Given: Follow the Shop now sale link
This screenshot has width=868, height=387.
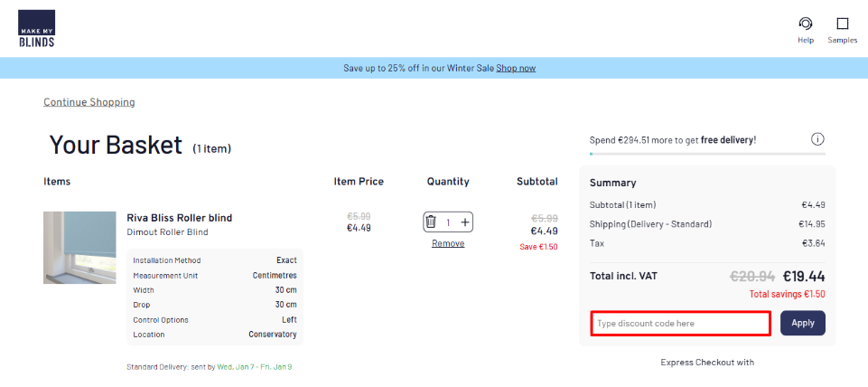Looking at the screenshot, I should [516, 68].
